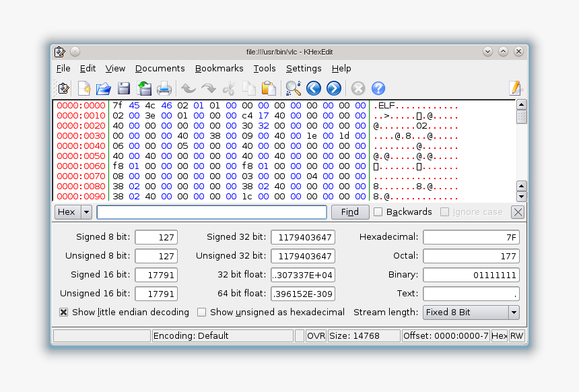This screenshot has height=392, width=579.
Task: Disable Show little endian decoding
Action: pyautogui.click(x=63, y=312)
